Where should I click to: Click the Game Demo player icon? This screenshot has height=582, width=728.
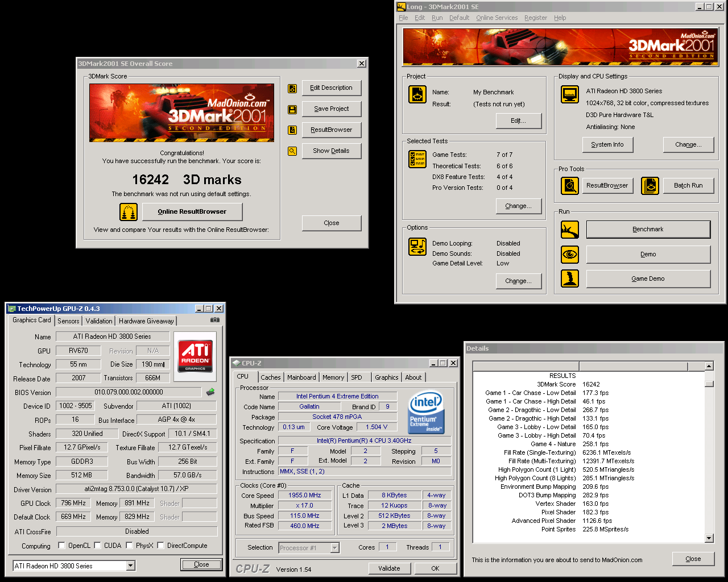(x=570, y=278)
